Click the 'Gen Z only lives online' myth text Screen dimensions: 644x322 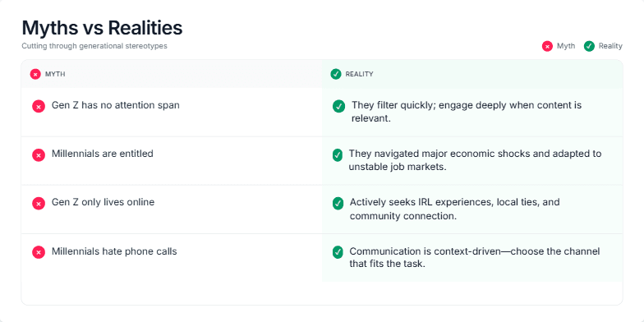tap(103, 202)
